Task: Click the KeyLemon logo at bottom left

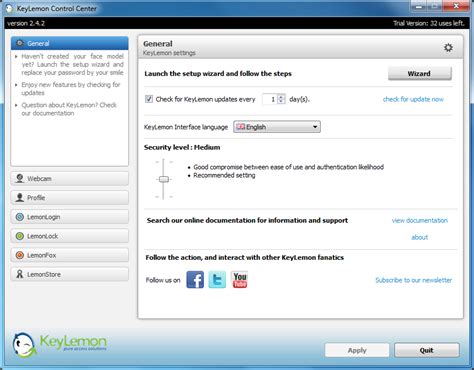Action: (60, 345)
